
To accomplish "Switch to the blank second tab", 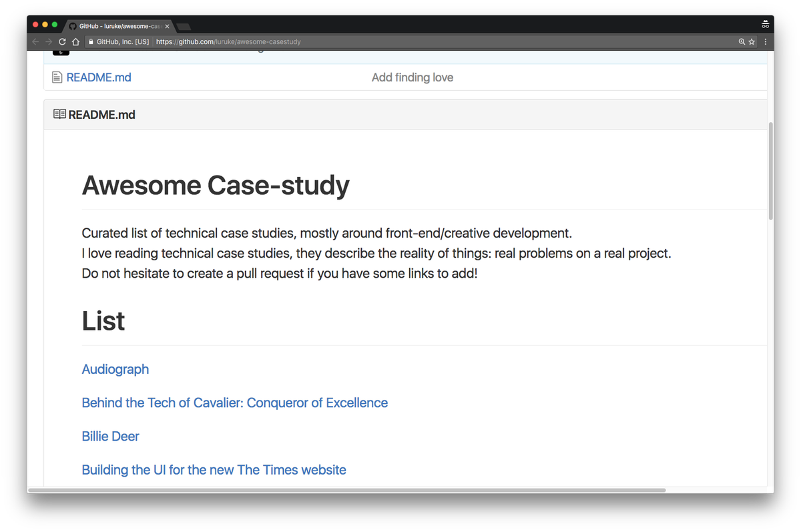I will (182, 26).
